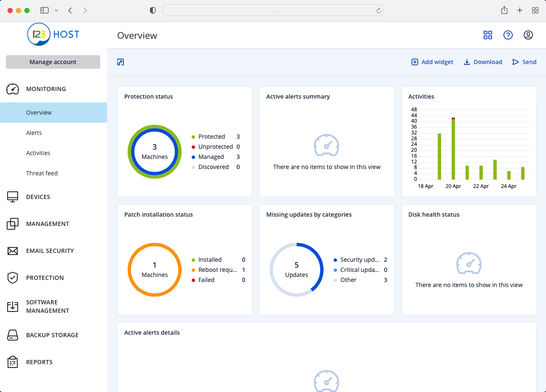Select the Protection shield icon
This screenshot has height=392, width=546.
[13, 278]
